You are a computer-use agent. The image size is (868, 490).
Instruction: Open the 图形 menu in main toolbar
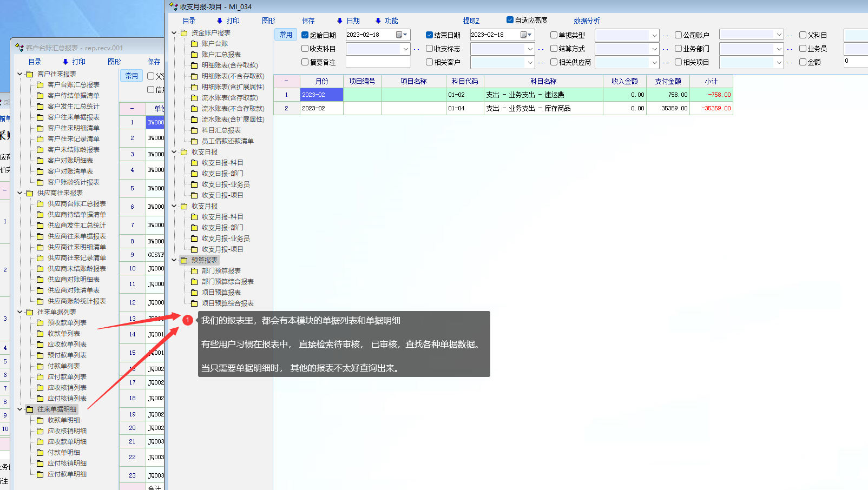click(268, 21)
